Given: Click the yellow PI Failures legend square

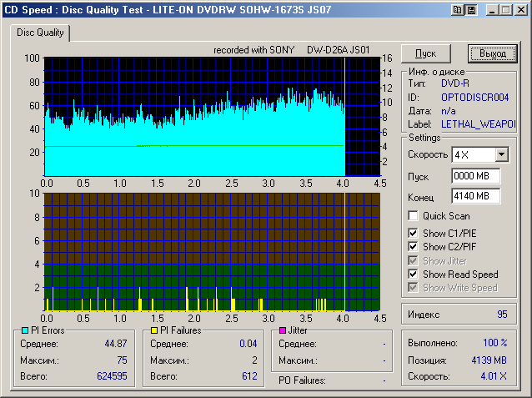Looking at the screenshot, I should click(x=154, y=331).
